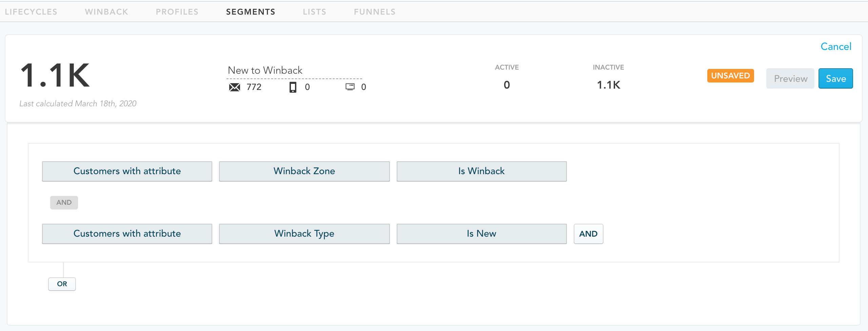Open first Customers with attribute dropdown
868x331 pixels.
(127, 171)
